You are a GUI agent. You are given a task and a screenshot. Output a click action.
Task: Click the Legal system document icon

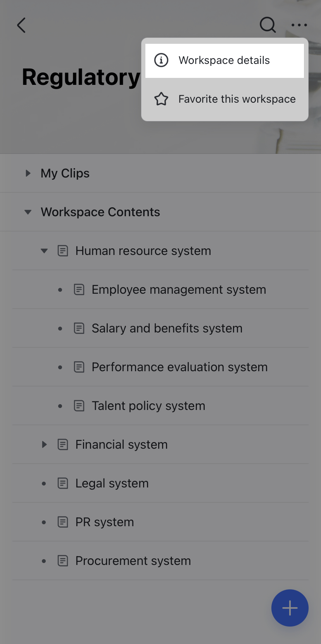(63, 483)
